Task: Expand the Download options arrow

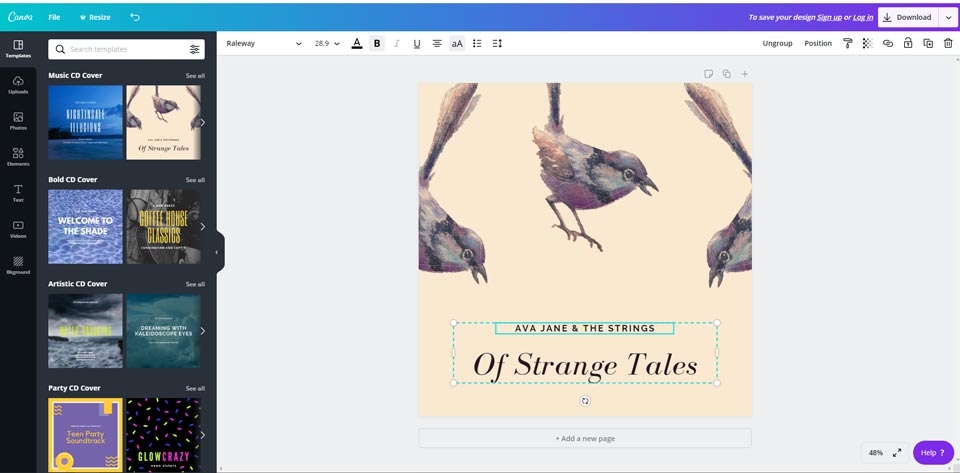Action: click(x=948, y=17)
